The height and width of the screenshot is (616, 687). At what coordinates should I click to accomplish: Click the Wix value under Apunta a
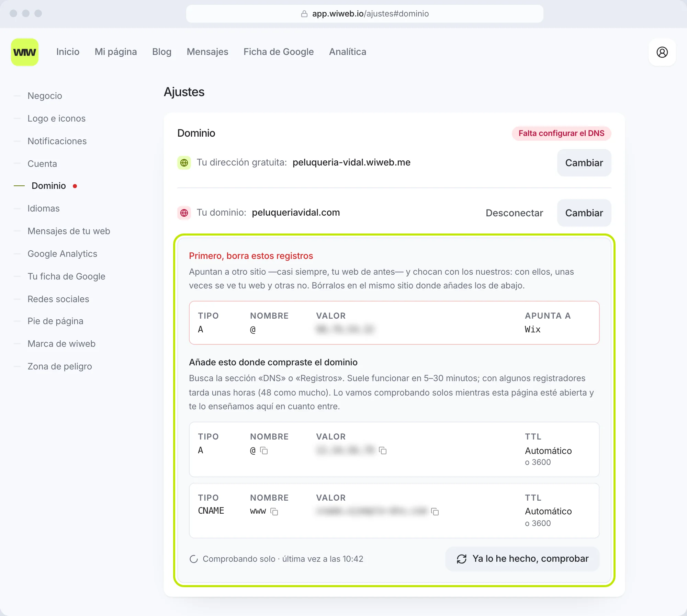tap(532, 330)
